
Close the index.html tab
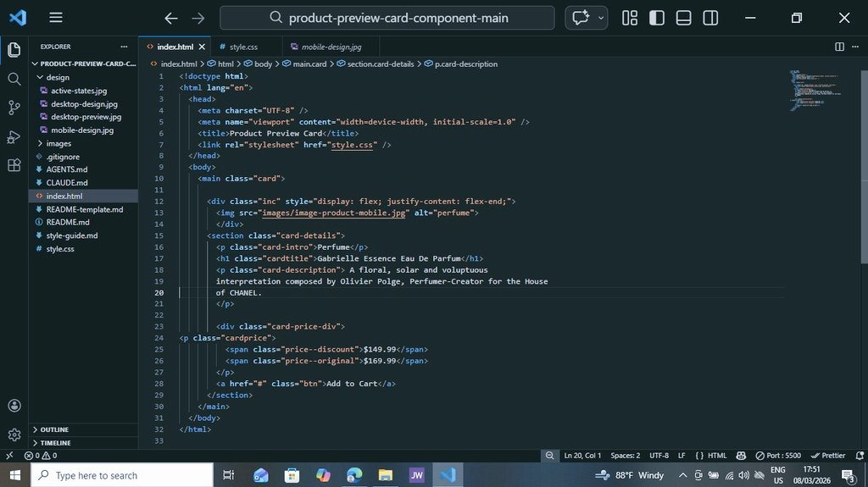[x=202, y=47]
